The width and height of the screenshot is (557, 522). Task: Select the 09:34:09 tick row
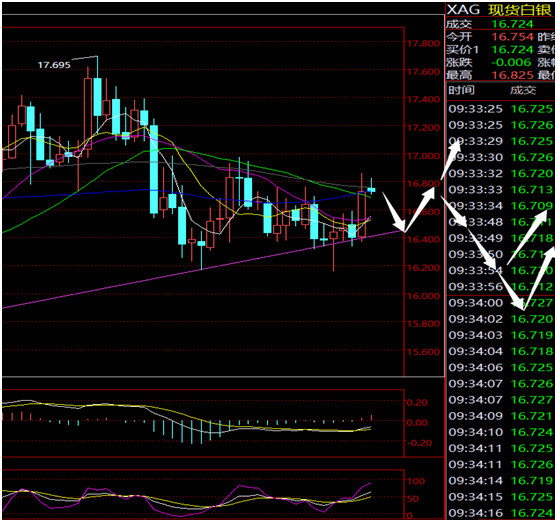click(501, 416)
